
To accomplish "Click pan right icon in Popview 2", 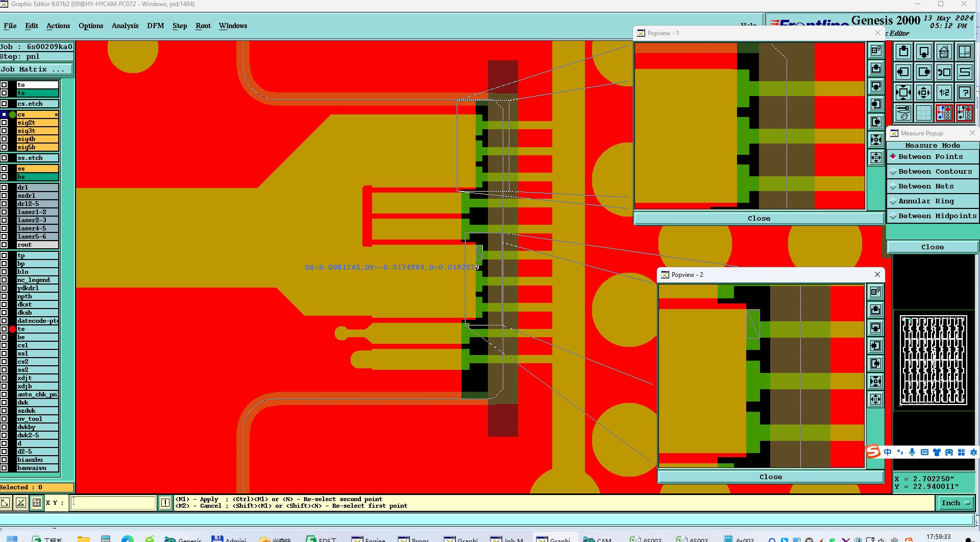I will click(x=876, y=364).
